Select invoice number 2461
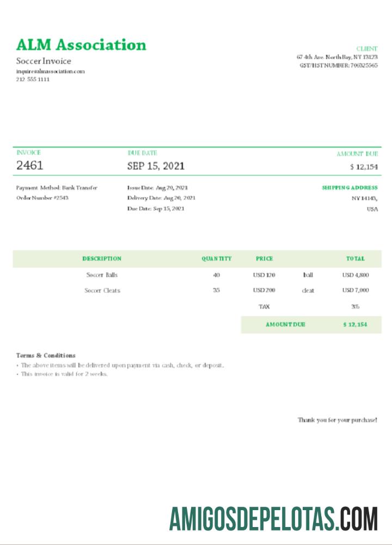Screen dimensions: 392x545 click(x=29, y=166)
